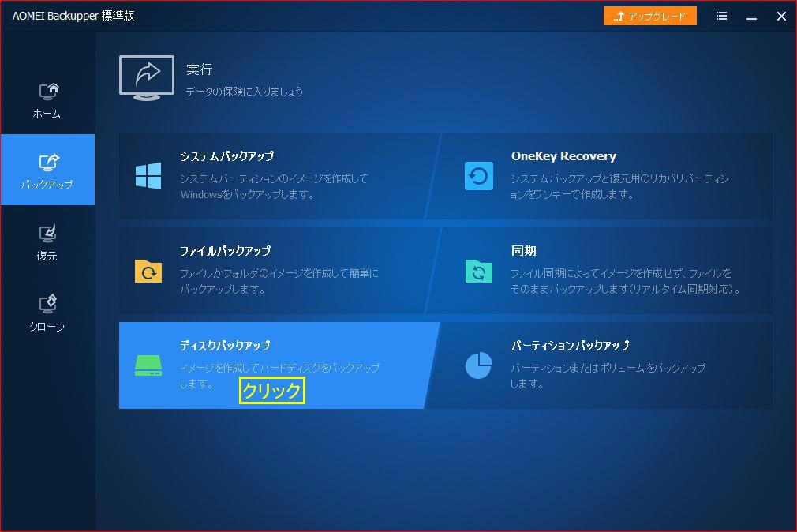The image size is (797, 532).
Task: Select the ホーム label in sidebar
Action: 47,114
